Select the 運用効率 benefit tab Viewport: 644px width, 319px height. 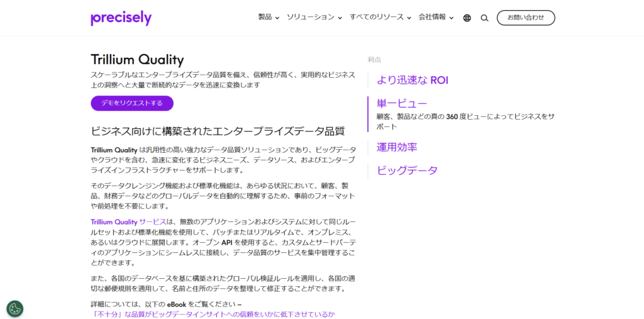pyautogui.click(x=397, y=148)
